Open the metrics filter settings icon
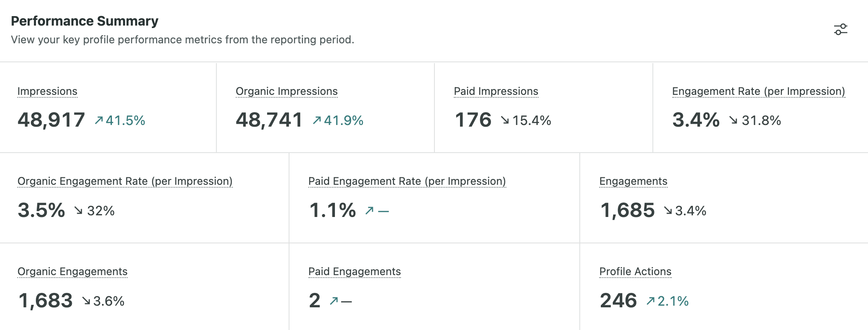Viewport: 868px width, 330px height. point(840,30)
